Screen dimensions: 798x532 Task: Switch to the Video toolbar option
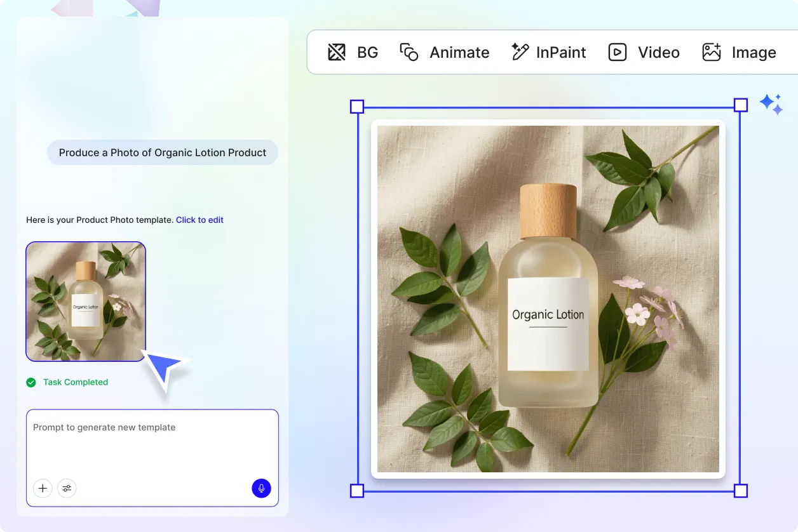pyautogui.click(x=644, y=52)
